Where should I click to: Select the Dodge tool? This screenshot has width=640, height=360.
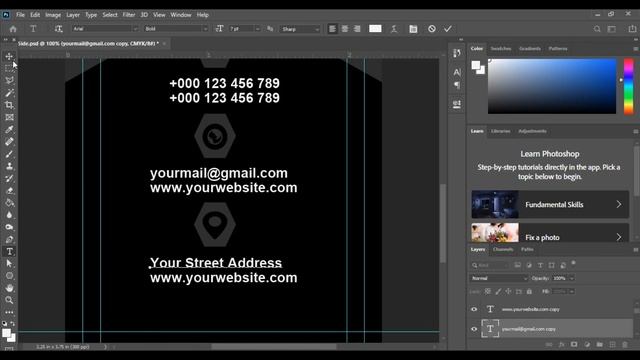9,227
